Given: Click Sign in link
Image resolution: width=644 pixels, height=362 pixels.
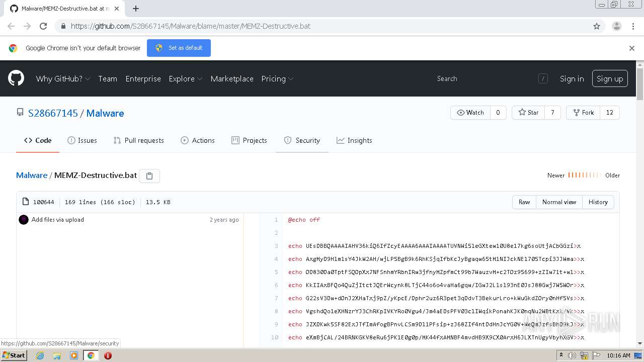Looking at the screenshot, I should tap(572, 79).
